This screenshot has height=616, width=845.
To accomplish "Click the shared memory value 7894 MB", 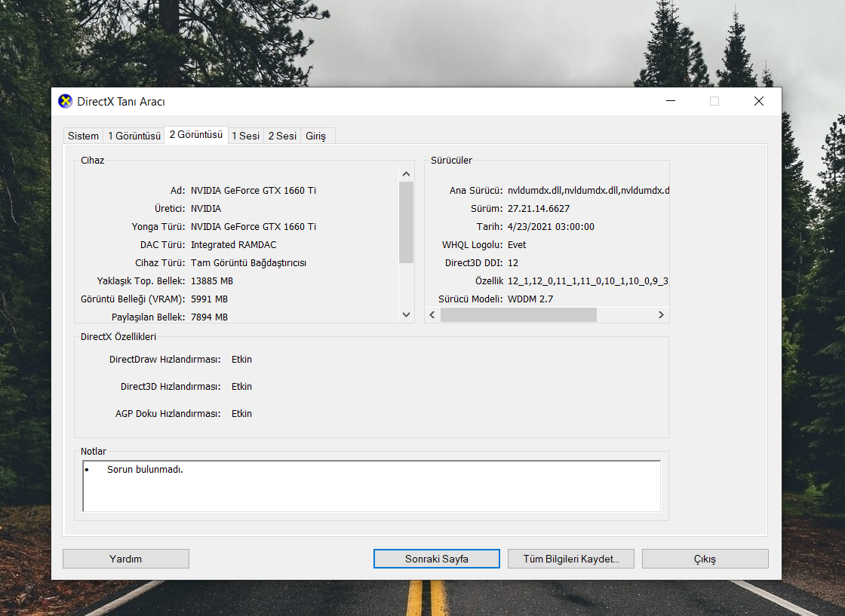I will coord(209,317).
